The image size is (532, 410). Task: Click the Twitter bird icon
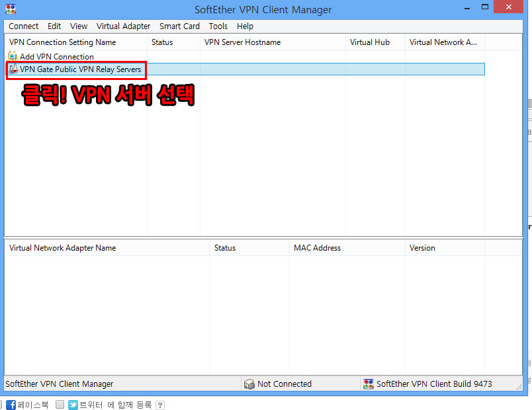pyautogui.click(x=73, y=405)
